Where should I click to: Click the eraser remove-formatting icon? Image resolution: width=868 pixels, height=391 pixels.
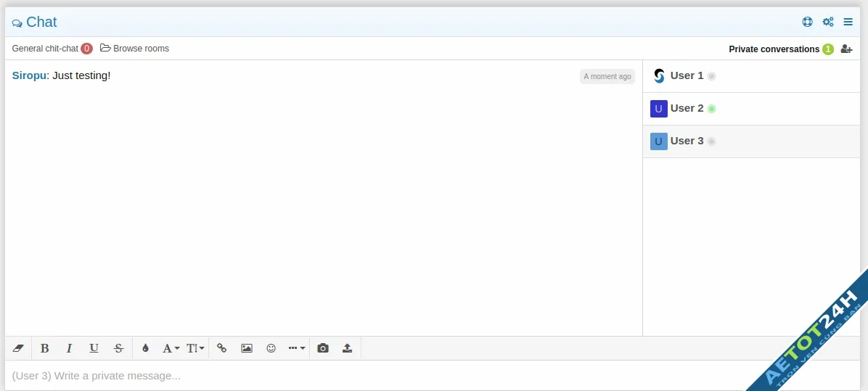coord(19,348)
